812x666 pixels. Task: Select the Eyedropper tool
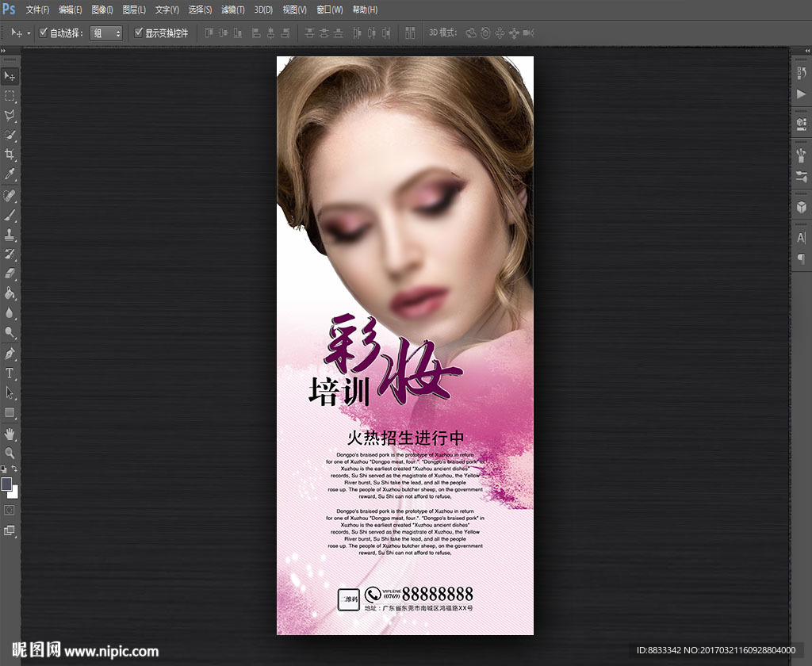10,174
